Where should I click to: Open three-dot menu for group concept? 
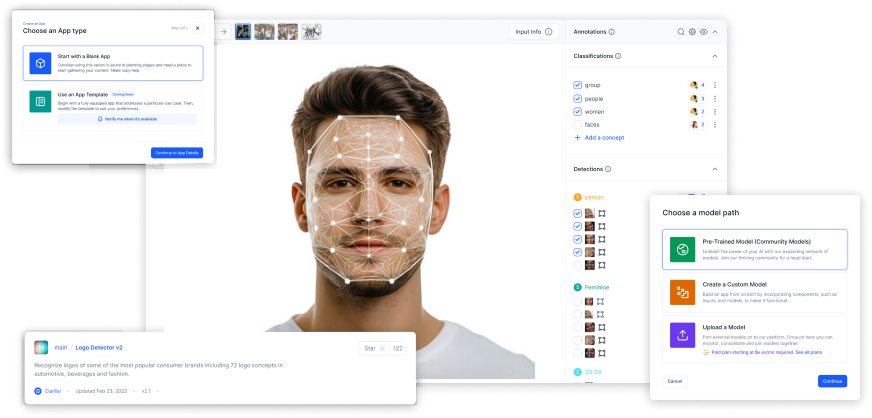coord(714,85)
